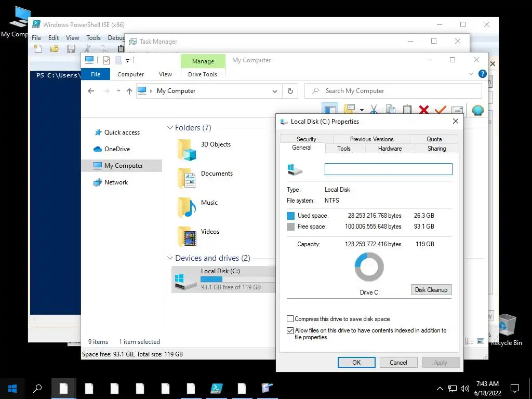
Task: Select the Documents folder icon
Action: click(187, 178)
